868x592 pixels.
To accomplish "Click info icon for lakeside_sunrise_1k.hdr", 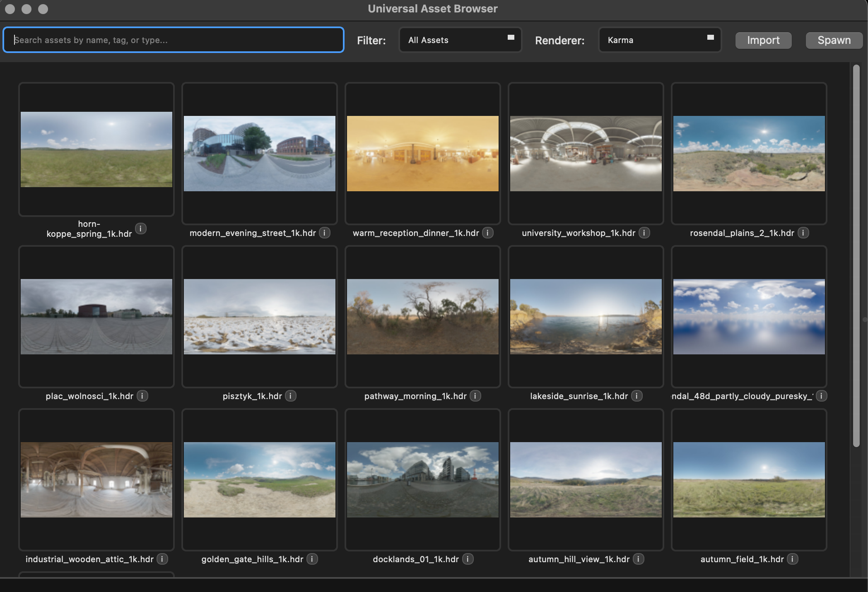I will 637,396.
